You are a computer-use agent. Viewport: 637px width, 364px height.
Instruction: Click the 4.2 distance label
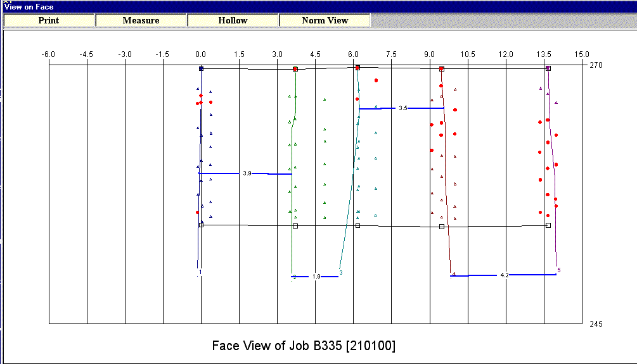coord(505,275)
